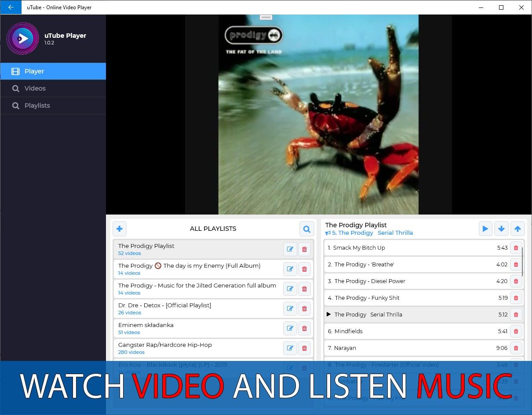The width and height of the screenshot is (532, 415).
Task: Delete Eminem składanka playlist
Action: tap(304, 328)
